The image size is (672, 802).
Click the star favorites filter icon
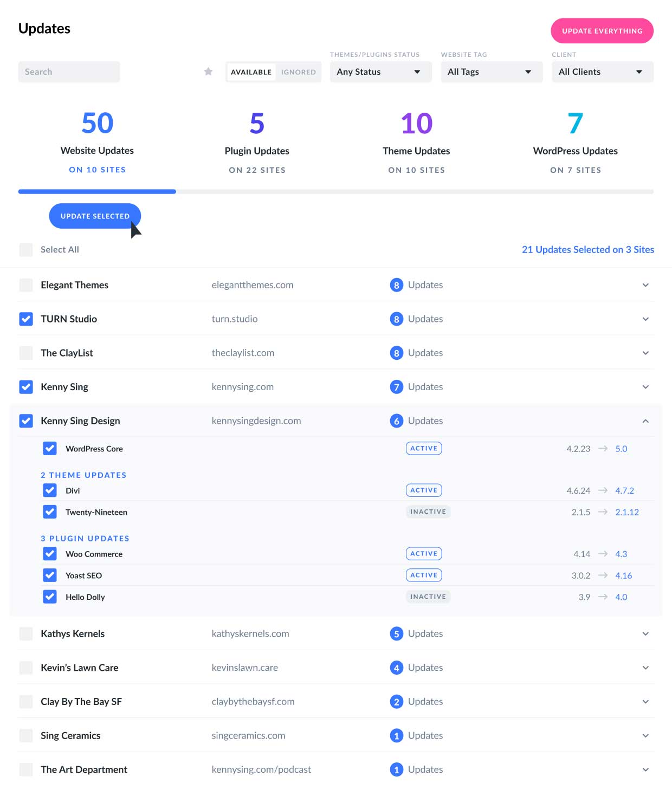coord(208,71)
